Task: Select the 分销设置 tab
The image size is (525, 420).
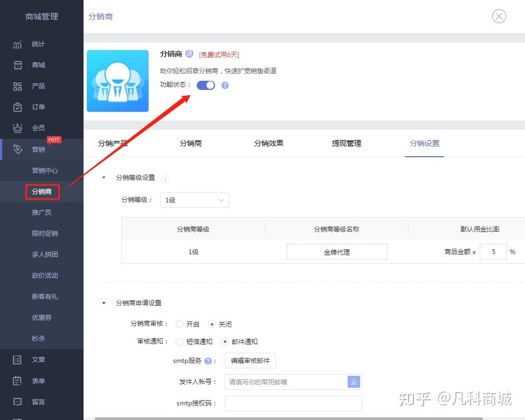Action: [x=425, y=143]
